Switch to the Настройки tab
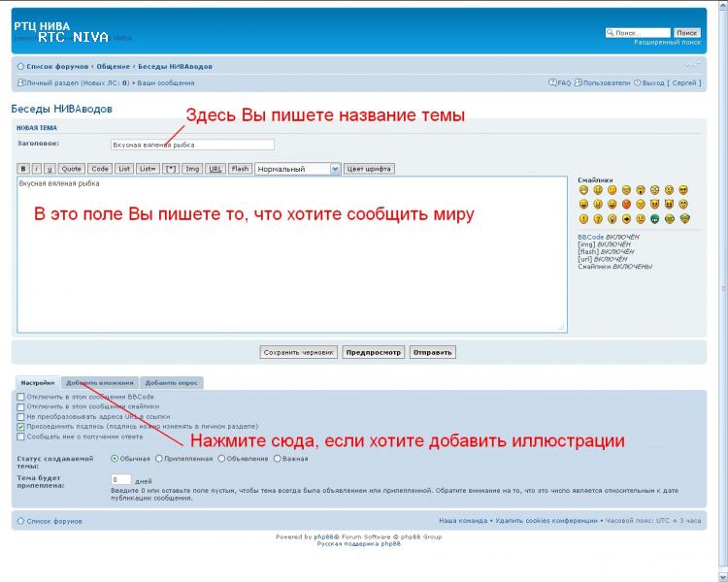The image size is (728, 582). 38,383
